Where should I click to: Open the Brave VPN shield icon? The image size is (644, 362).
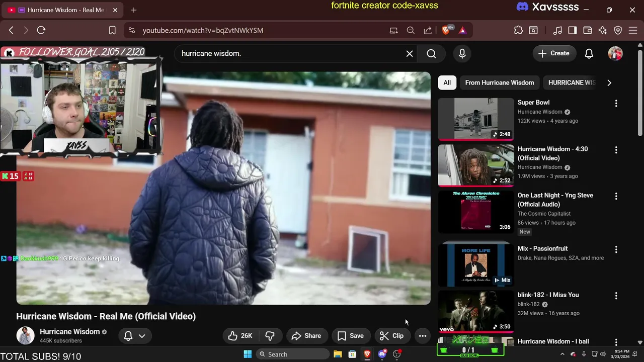pyautogui.click(x=618, y=30)
